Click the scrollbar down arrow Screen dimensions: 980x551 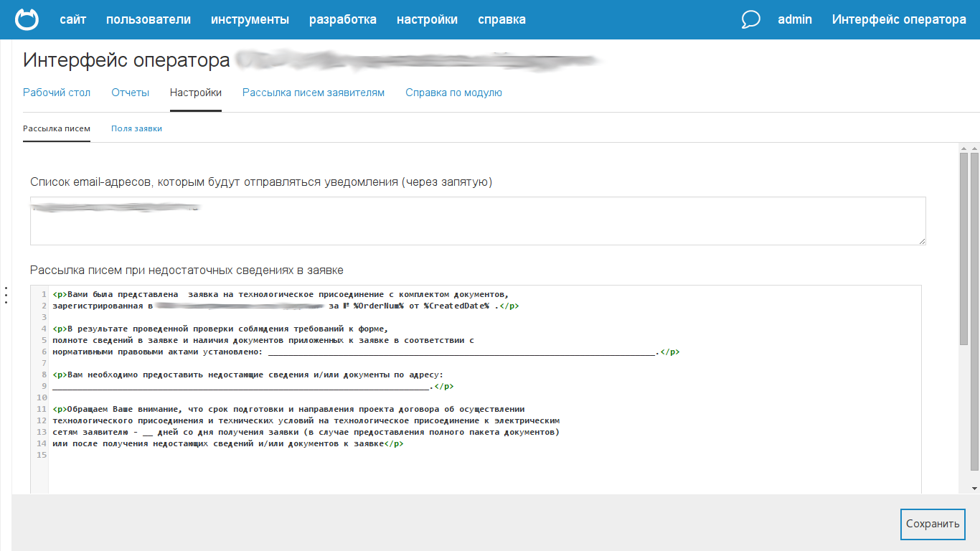(x=974, y=488)
